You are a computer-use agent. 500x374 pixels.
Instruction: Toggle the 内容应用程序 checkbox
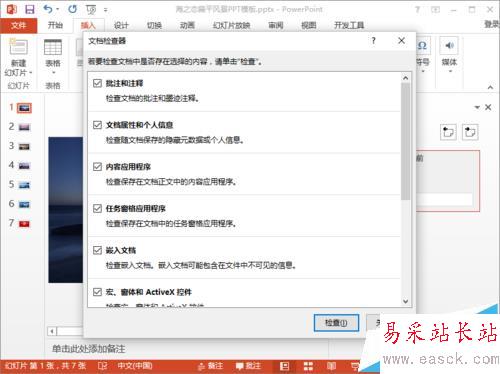[x=97, y=167]
